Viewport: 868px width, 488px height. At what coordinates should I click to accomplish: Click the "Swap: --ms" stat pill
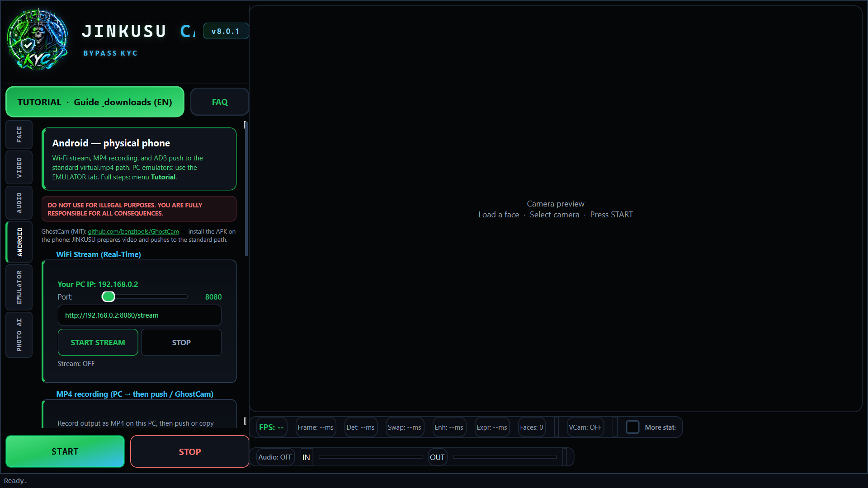405,427
